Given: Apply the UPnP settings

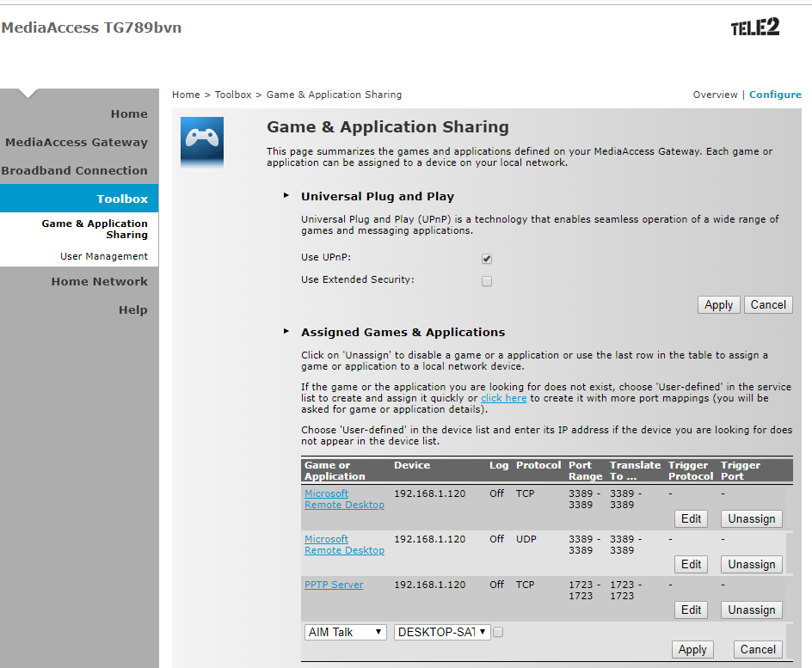Looking at the screenshot, I should [x=719, y=304].
